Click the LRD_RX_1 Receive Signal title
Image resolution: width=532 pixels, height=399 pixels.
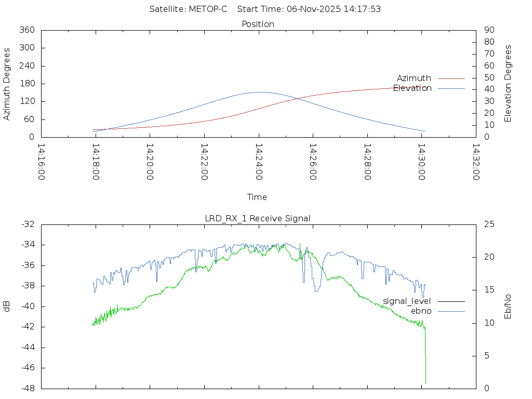pyautogui.click(x=258, y=218)
